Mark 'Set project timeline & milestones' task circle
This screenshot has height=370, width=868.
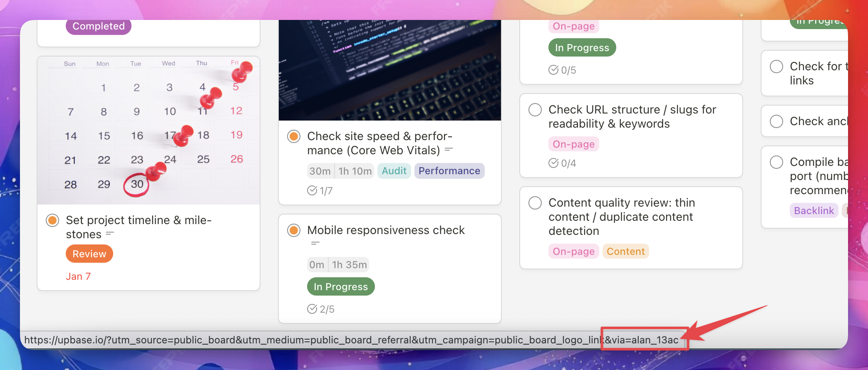(x=52, y=220)
